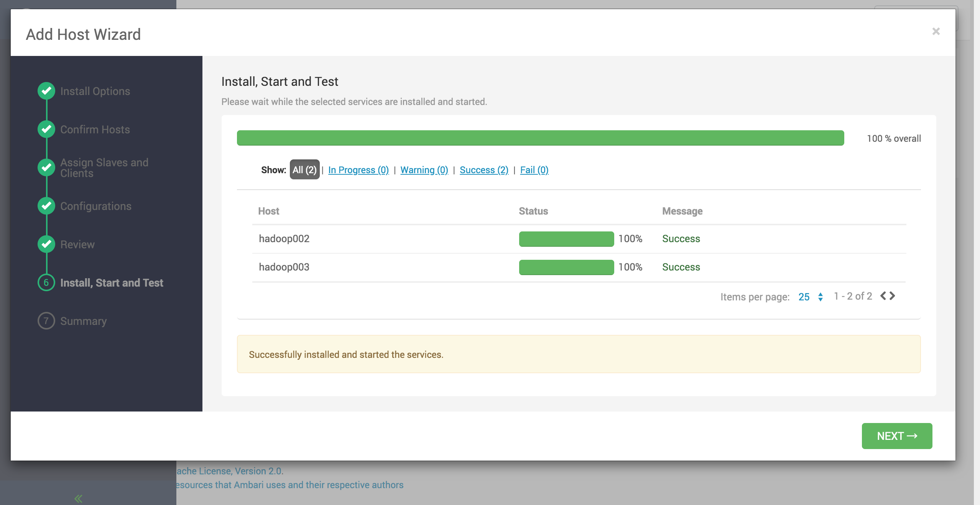
Task: Filter hosts by Success (2)
Action: coord(484,170)
